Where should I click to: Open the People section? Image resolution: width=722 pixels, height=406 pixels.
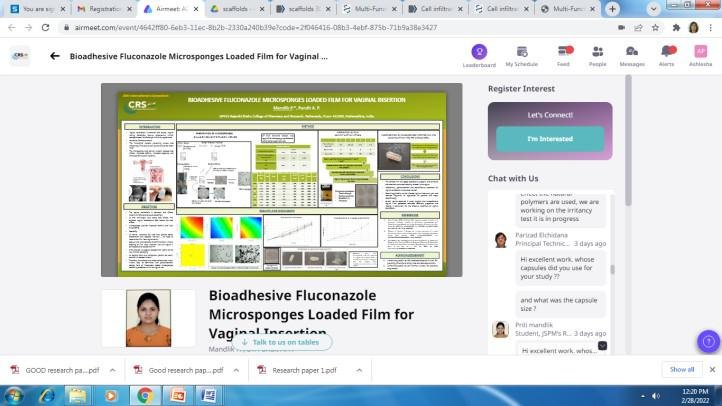598,56
